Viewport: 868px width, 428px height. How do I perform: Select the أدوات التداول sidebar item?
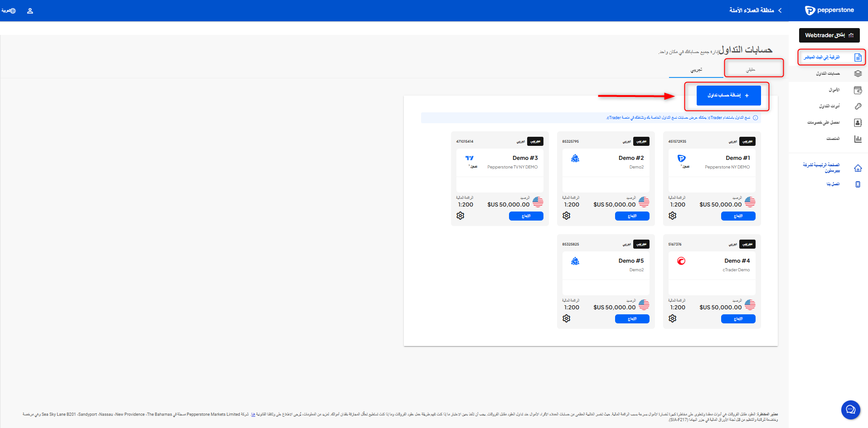click(829, 106)
